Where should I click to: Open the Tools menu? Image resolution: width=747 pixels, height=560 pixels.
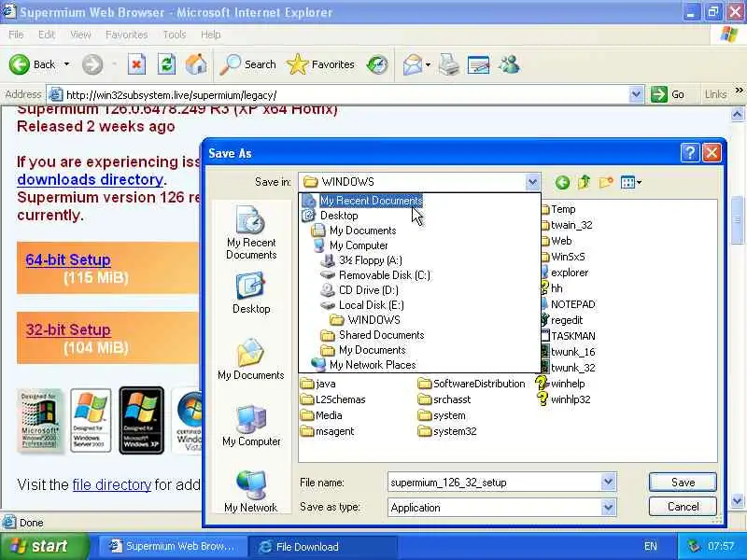click(x=175, y=35)
